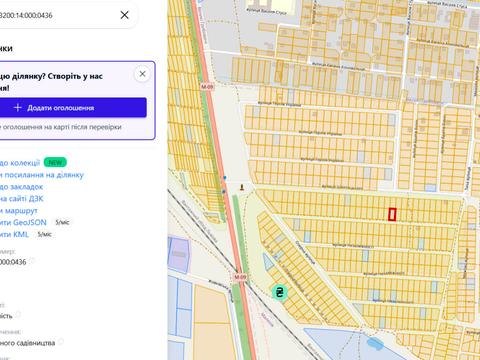Click lower M-09 road shield near railway
Screen dimensions: 480x360
[240, 277]
